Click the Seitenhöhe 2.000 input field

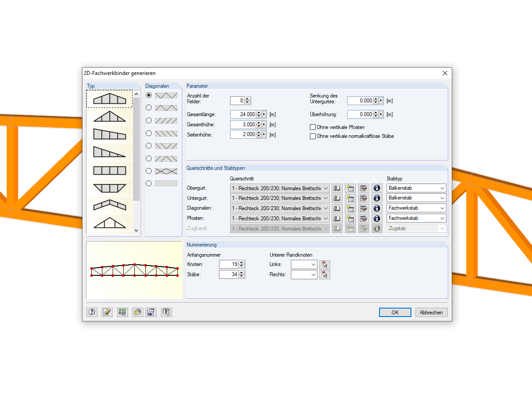[243, 134]
